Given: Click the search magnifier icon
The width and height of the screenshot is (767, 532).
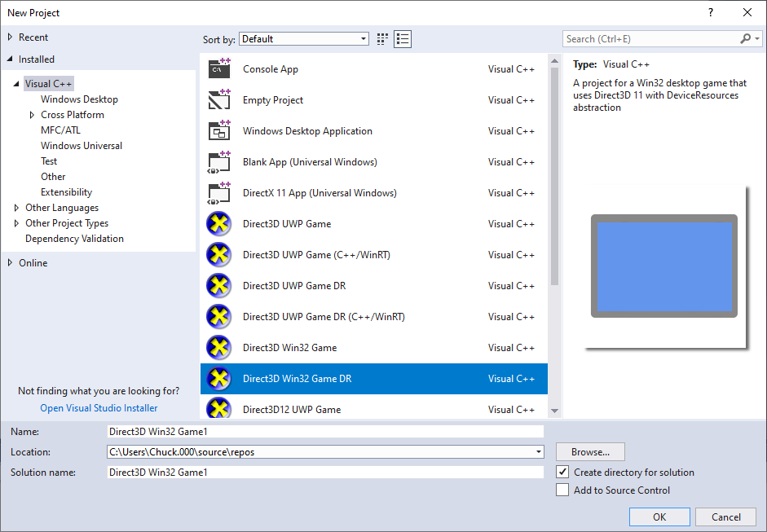Looking at the screenshot, I should (744, 38).
